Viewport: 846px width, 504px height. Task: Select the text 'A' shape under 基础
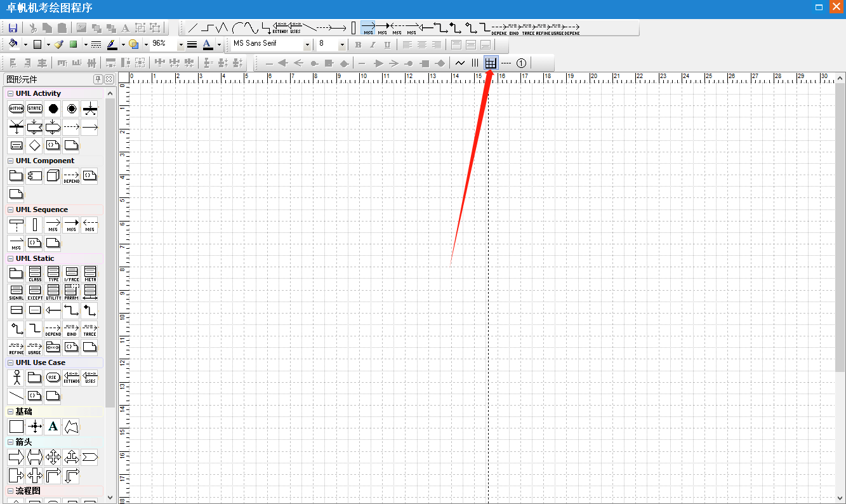[53, 427]
